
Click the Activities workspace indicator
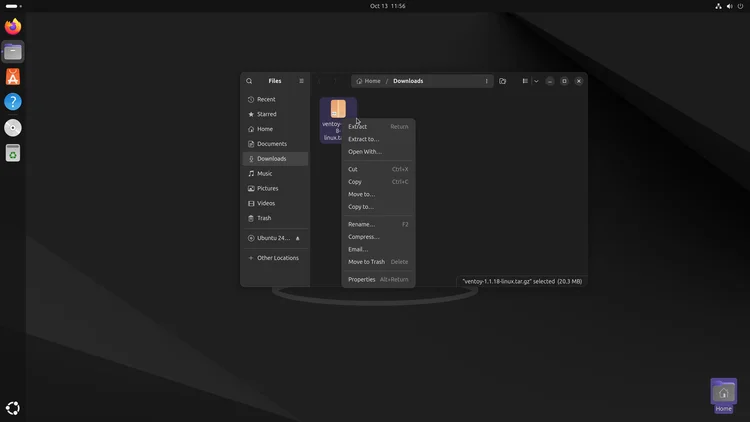[x=13, y=6]
